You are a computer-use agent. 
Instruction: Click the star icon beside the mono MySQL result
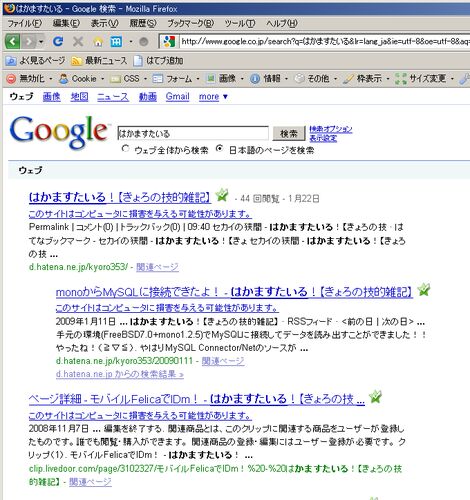423,289
